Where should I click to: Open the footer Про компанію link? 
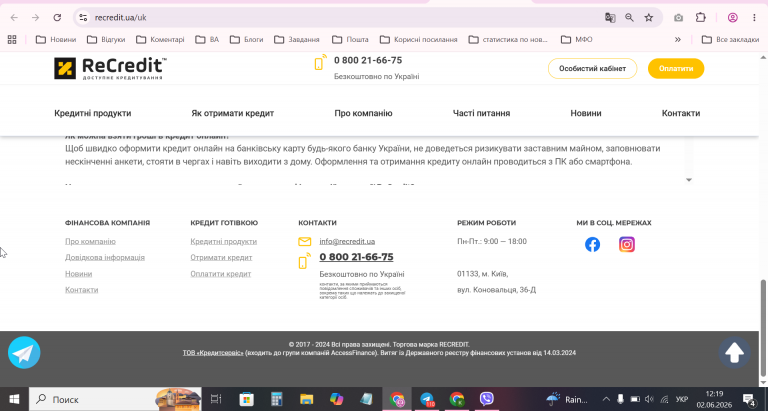click(x=90, y=242)
